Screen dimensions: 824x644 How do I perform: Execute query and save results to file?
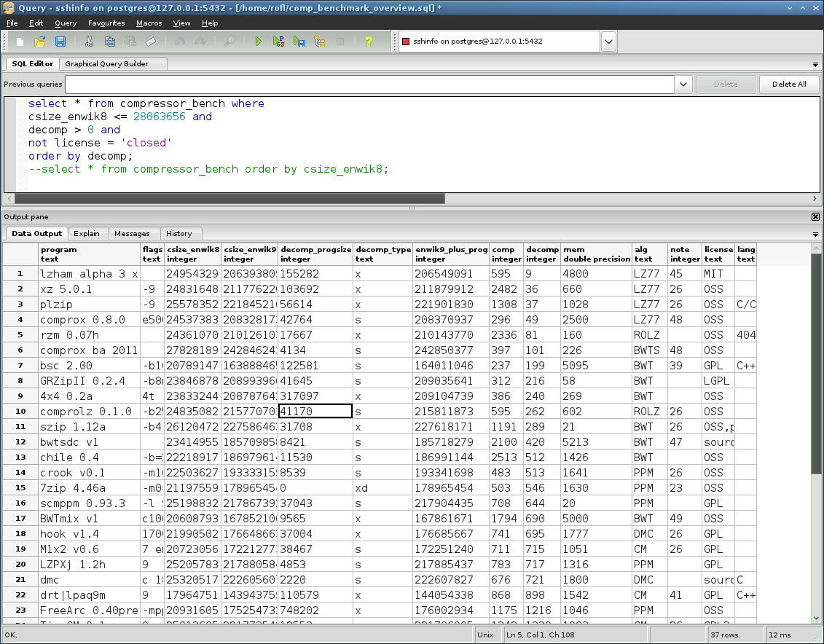pos(299,42)
